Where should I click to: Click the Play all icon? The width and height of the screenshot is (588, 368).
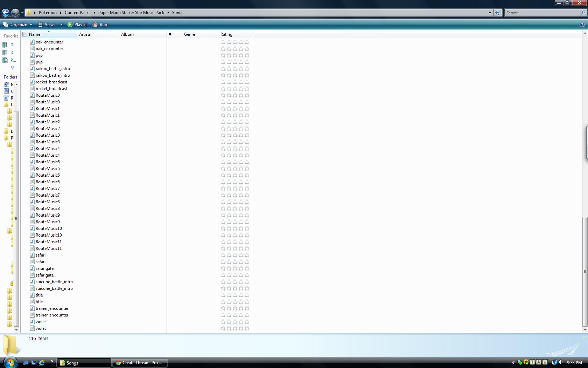coord(70,25)
